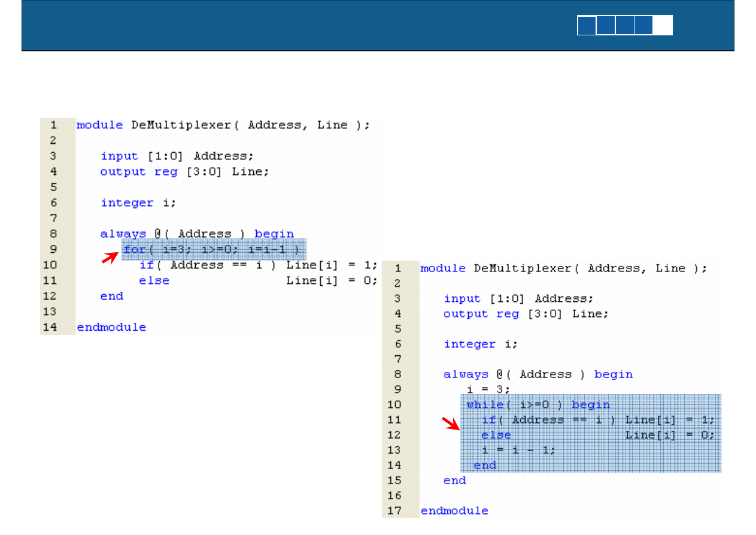756x535 pixels.
Task: Click endmodule keyword in the left listing
Action: [111, 327]
